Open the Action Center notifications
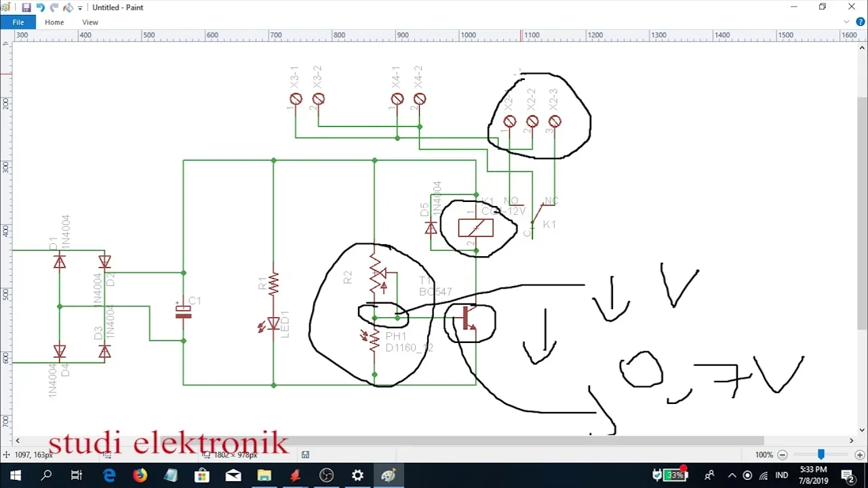 click(x=847, y=475)
